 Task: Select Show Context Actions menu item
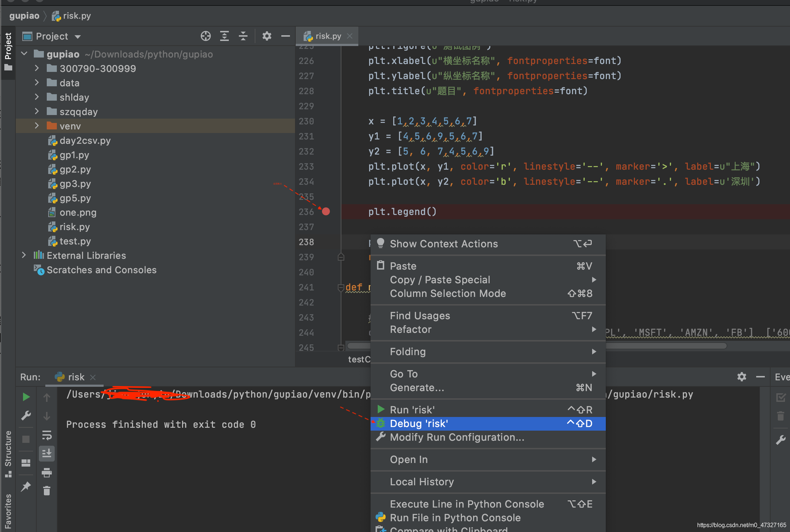click(x=488, y=244)
